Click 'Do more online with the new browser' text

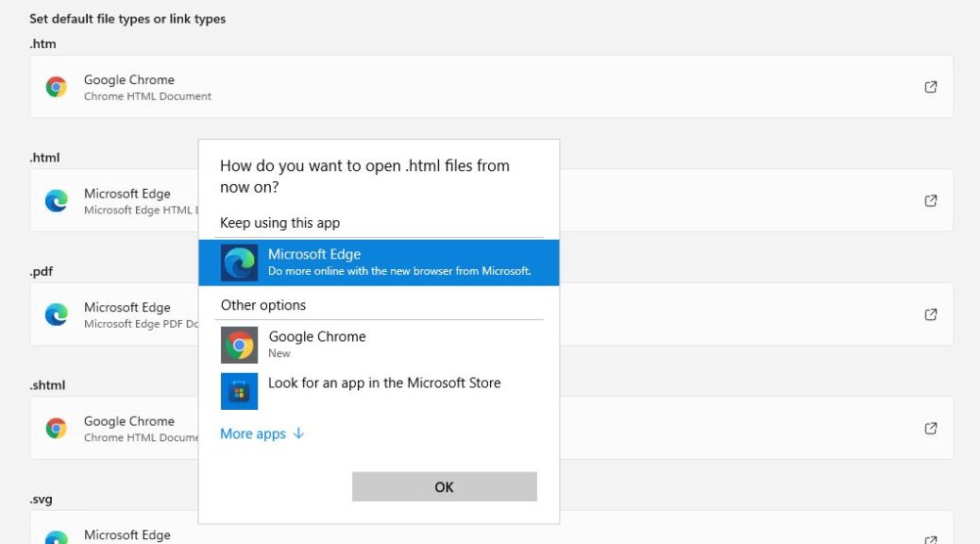400,271
